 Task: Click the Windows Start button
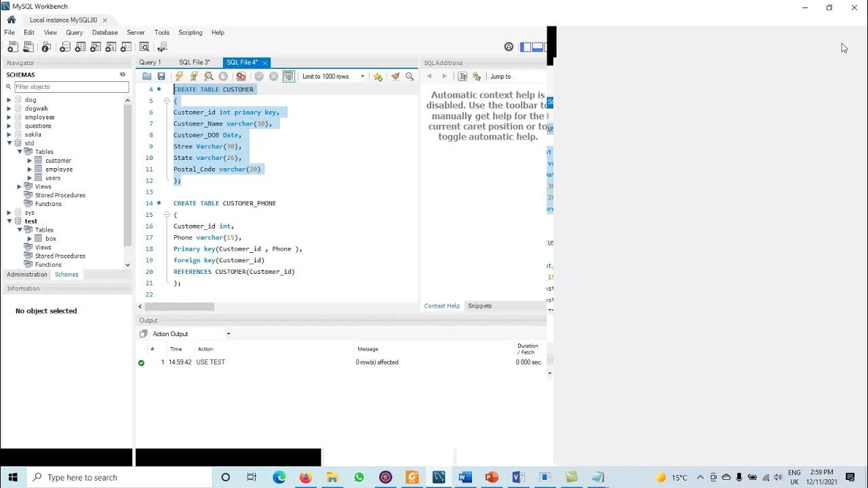tap(13, 477)
